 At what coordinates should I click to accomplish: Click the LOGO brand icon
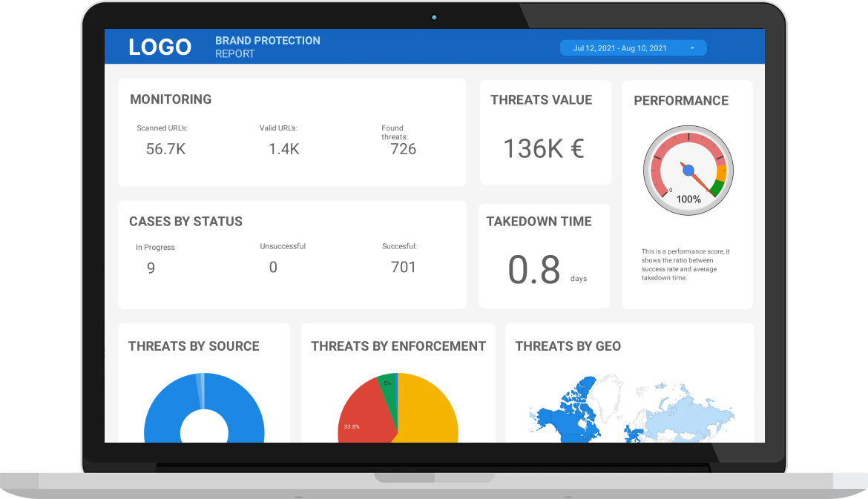click(x=159, y=47)
